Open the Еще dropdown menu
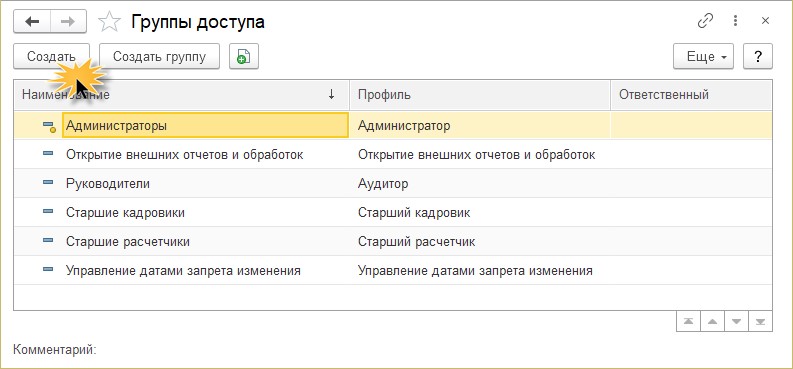The height and width of the screenshot is (369, 793). 703,56
